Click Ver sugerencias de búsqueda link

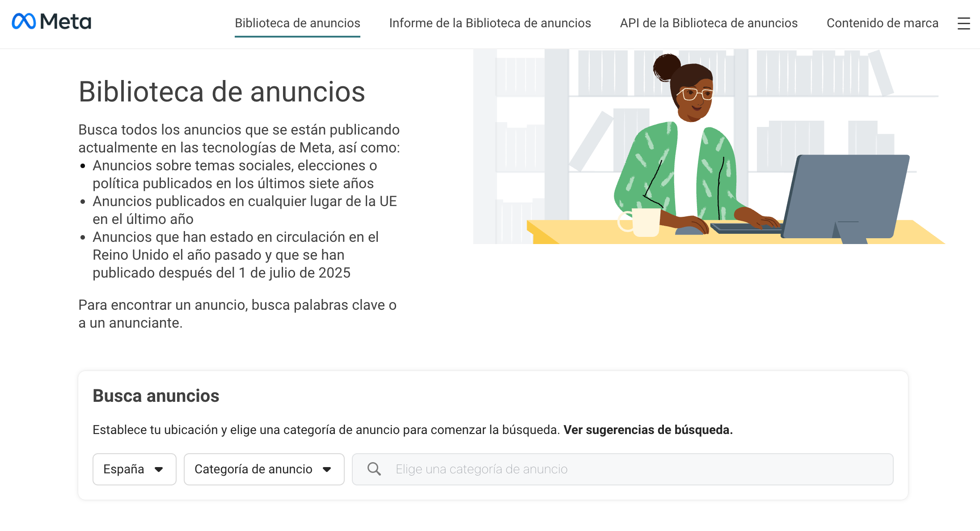point(648,430)
